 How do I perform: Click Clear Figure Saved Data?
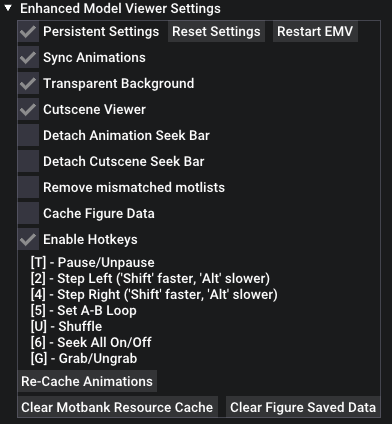[x=303, y=407]
